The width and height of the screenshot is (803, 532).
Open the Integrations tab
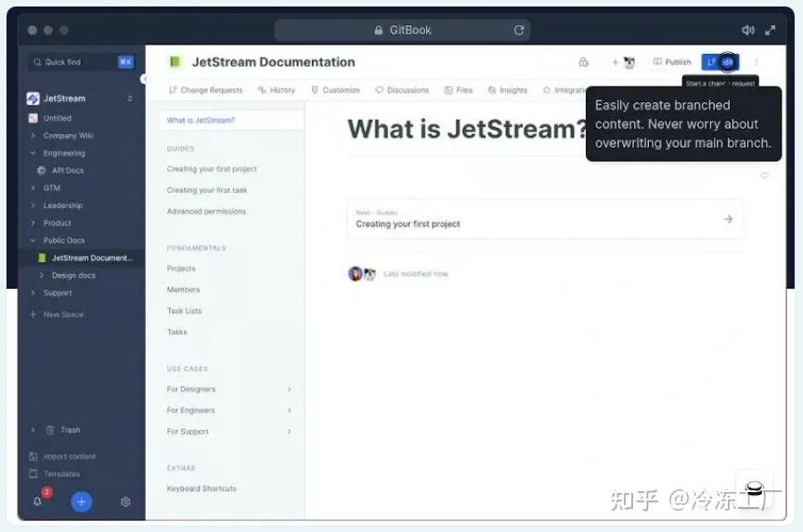pyautogui.click(x=564, y=90)
